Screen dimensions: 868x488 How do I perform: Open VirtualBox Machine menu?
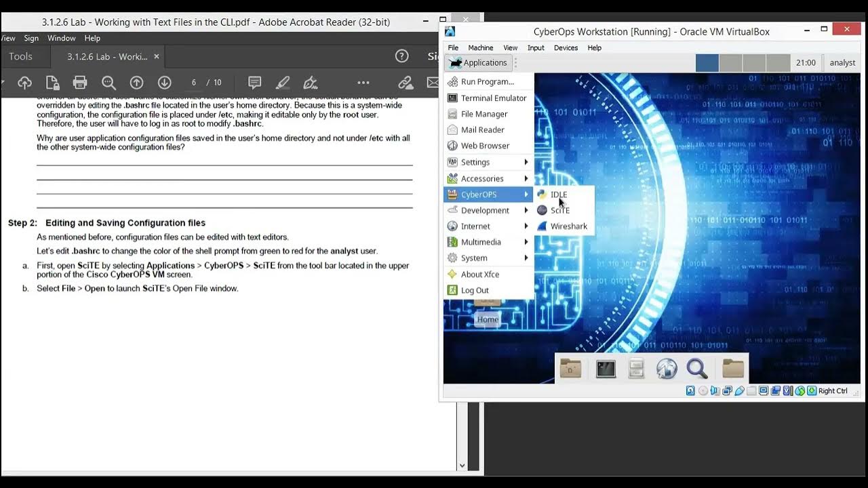click(x=481, y=48)
